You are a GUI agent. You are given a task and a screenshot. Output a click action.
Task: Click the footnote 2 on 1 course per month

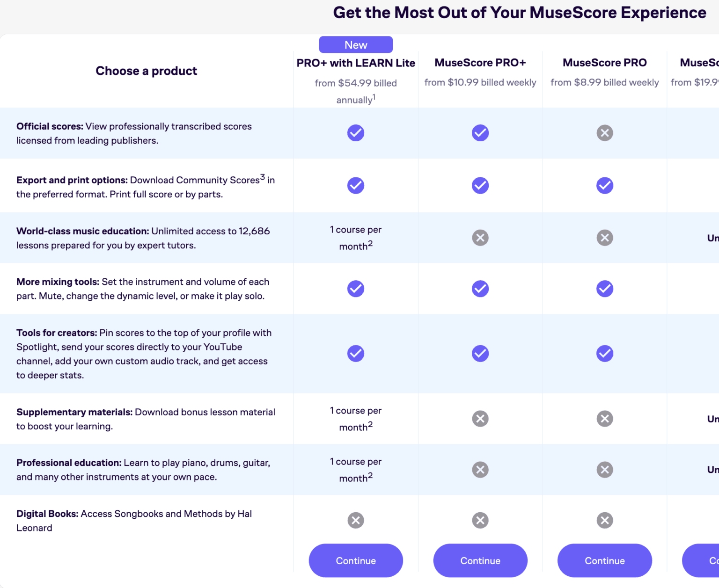370,243
